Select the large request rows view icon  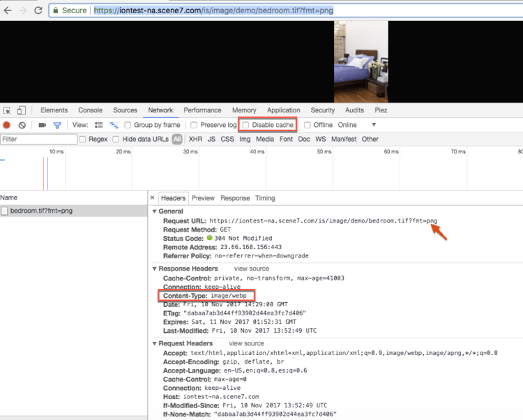point(99,125)
